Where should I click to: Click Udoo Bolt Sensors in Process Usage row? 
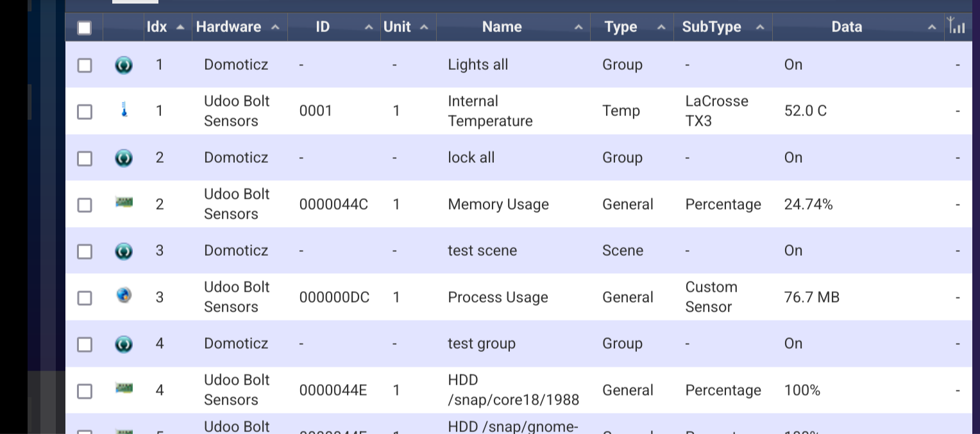tap(237, 297)
